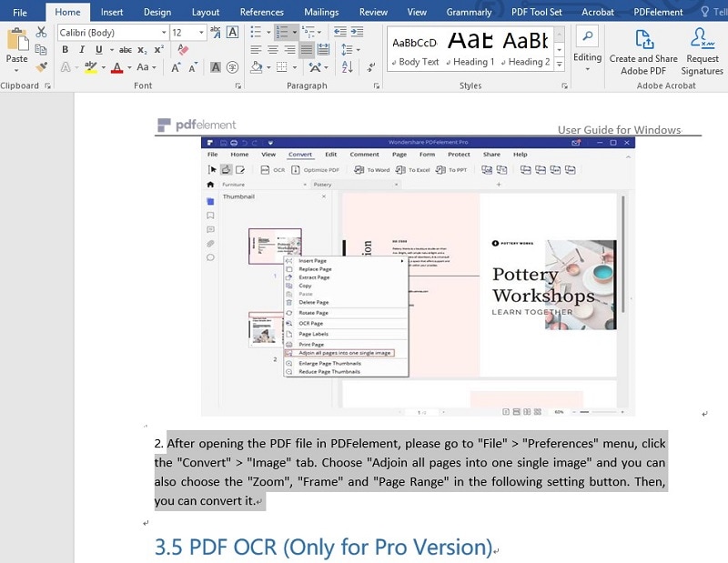Center the paragraph text
Viewport: 728px width, 563px height.
pyautogui.click(x=273, y=50)
